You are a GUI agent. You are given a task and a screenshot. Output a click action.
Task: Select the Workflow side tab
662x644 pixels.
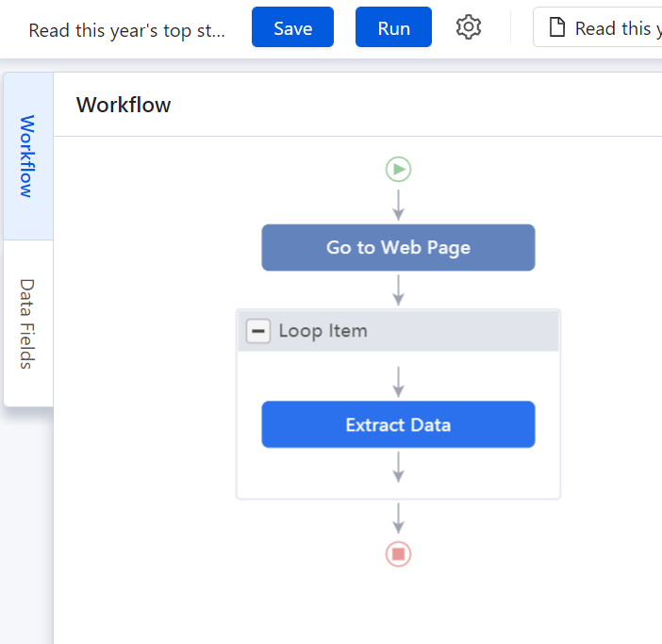coord(28,157)
